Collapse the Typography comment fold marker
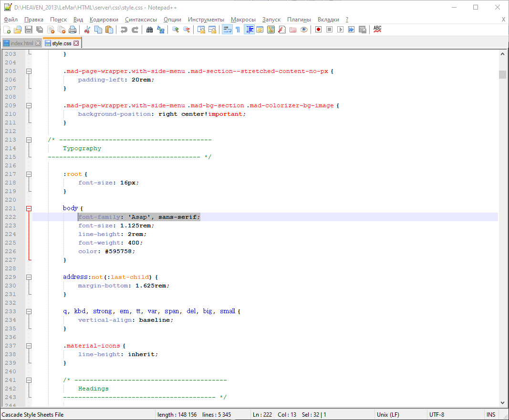Viewport: 509px width, 420px height. [29, 140]
